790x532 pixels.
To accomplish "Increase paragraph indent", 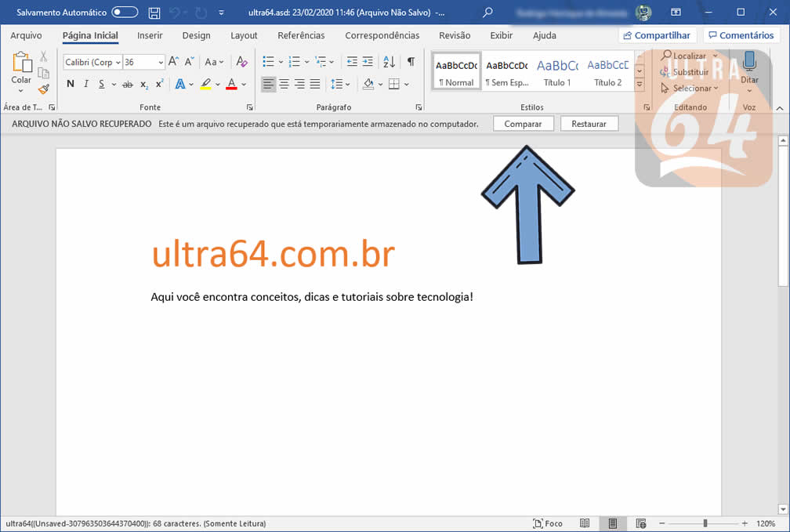I will point(368,62).
